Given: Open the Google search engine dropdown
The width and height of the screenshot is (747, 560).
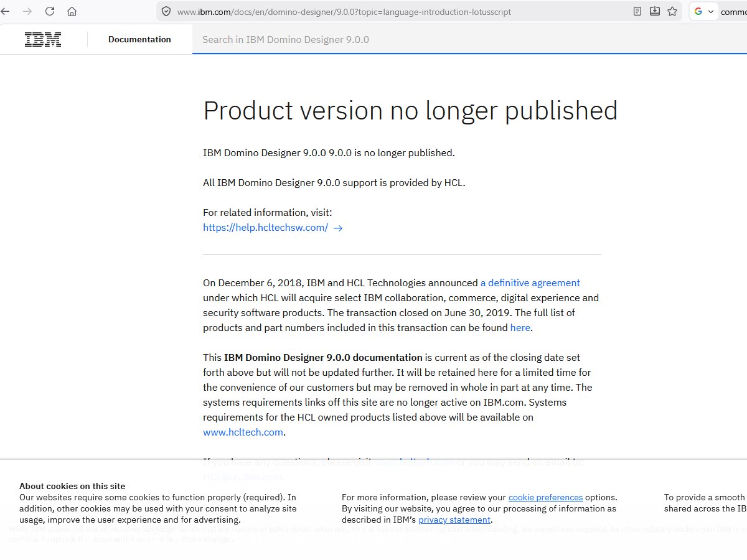Looking at the screenshot, I should (704, 11).
